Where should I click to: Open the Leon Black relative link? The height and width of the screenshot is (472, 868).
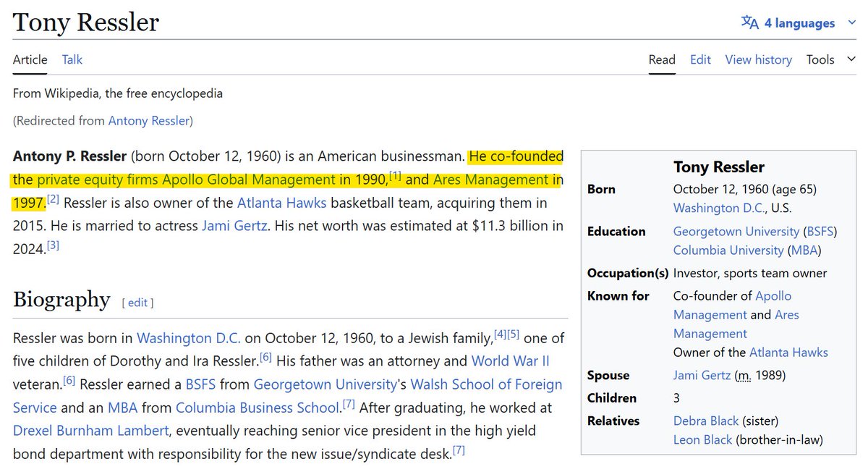702,439
